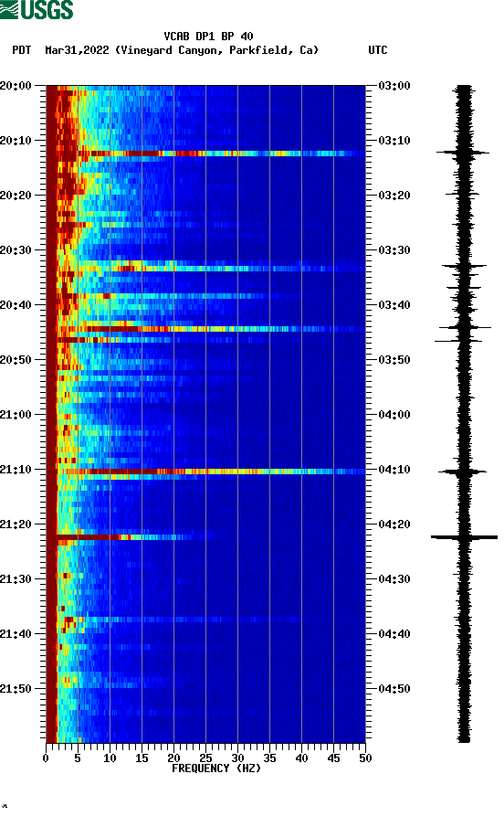Click the '20:30' PDT time label
504x816 pixels.
point(16,250)
